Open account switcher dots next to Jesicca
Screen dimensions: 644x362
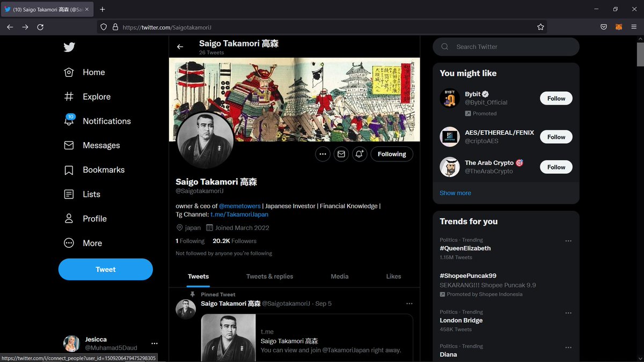(x=155, y=343)
